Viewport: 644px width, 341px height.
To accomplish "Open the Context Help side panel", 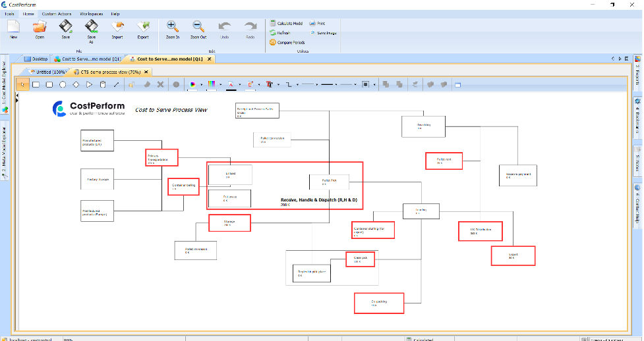I will (x=638, y=205).
